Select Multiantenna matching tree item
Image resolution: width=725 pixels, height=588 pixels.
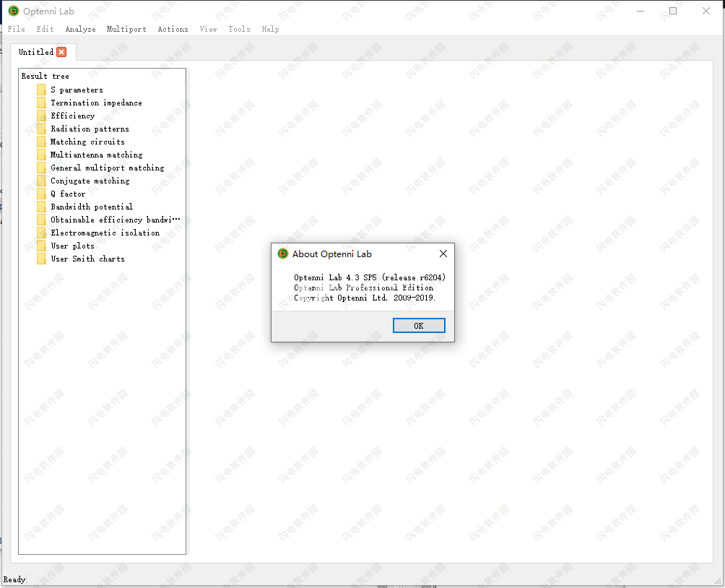pos(96,155)
